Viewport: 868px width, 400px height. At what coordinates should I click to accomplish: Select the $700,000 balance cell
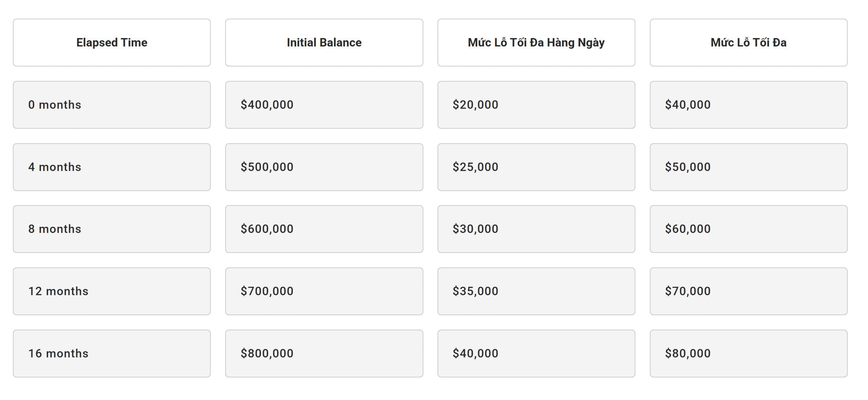click(x=324, y=291)
